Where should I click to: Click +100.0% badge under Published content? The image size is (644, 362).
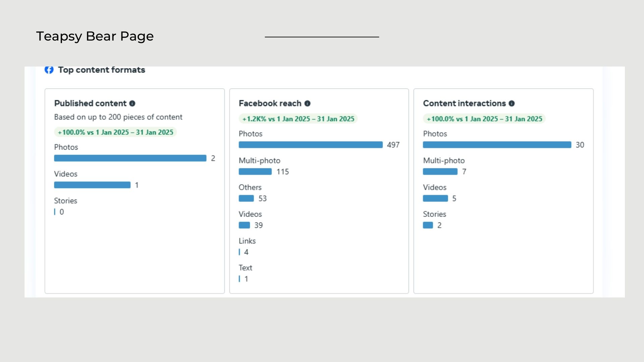click(x=115, y=132)
